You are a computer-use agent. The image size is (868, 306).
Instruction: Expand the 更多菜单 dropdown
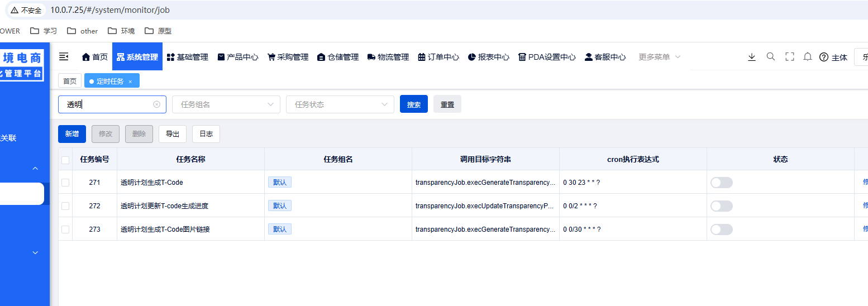click(x=660, y=57)
